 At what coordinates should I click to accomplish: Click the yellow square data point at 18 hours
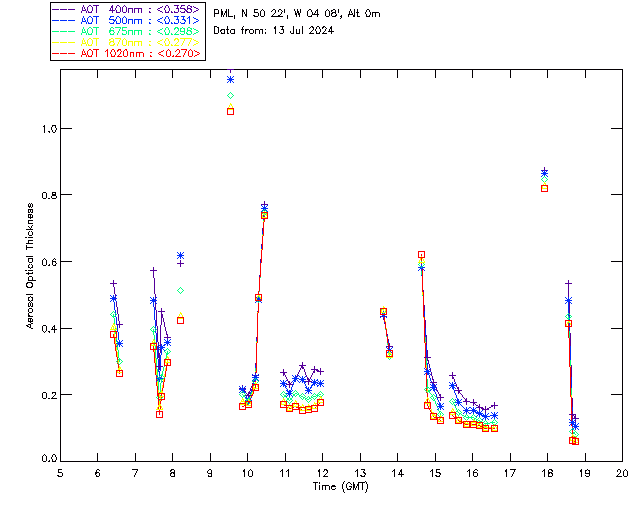point(544,188)
